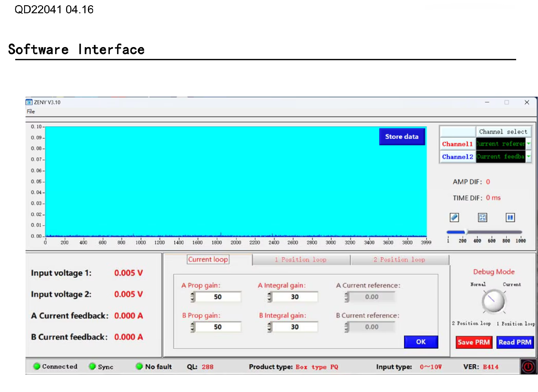Viewport: 538px width, 392px height.
Task: Click the A Integral gain stepper arrows
Action: pyautogui.click(x=270, y=297)
